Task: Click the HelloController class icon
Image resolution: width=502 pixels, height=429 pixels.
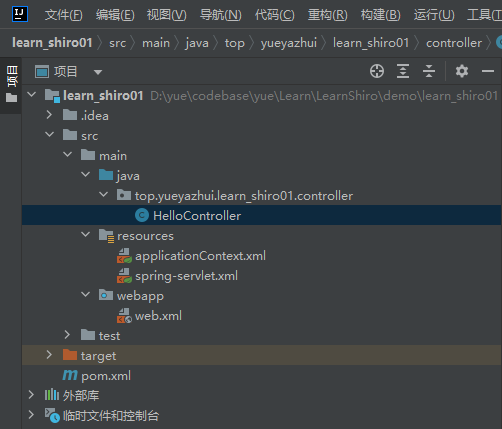Action: point(142,215)
